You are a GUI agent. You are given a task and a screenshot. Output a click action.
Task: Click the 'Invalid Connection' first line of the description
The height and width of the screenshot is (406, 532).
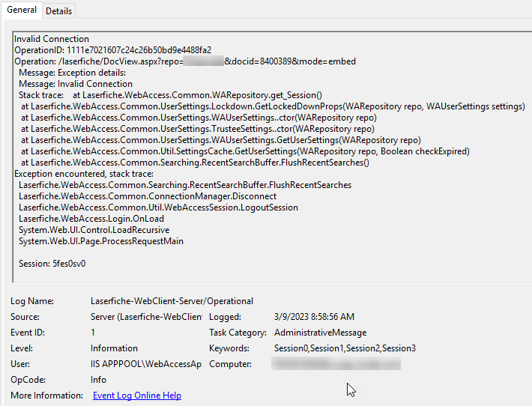pyautogui.click(x=52, y=39)
